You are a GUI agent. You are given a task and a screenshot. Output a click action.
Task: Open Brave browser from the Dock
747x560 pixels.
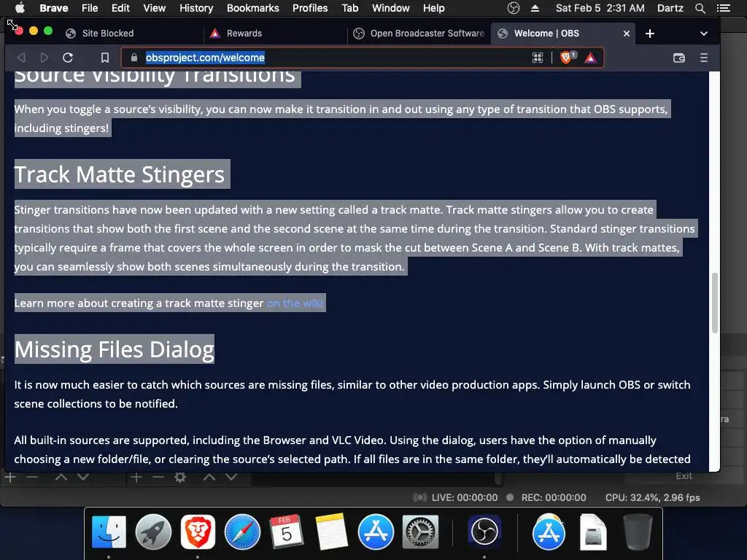[x=198, y=532]
